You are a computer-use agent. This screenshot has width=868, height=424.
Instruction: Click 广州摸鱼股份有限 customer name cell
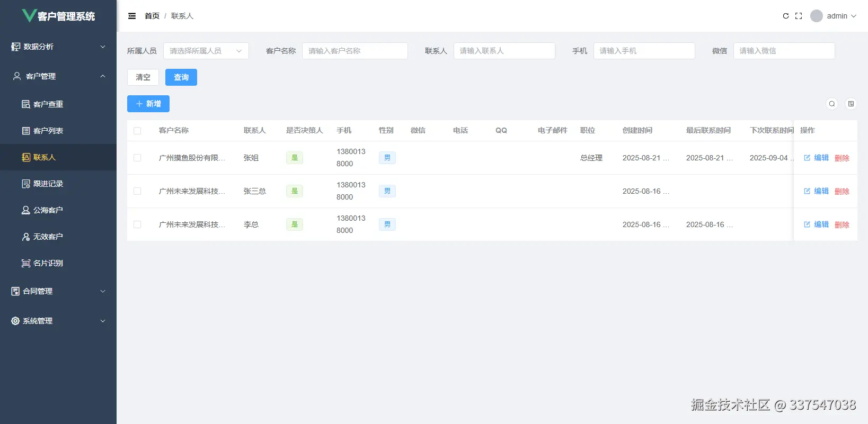tap(192, 158)
